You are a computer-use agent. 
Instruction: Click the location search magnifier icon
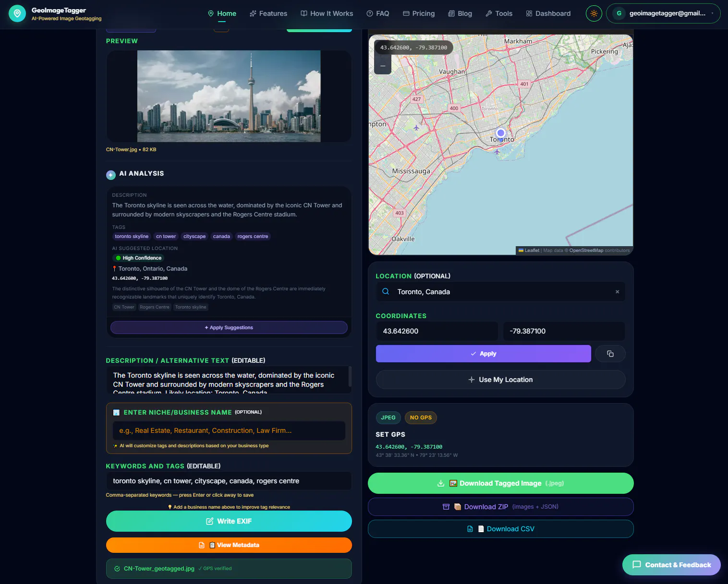[x=386, y=292]
